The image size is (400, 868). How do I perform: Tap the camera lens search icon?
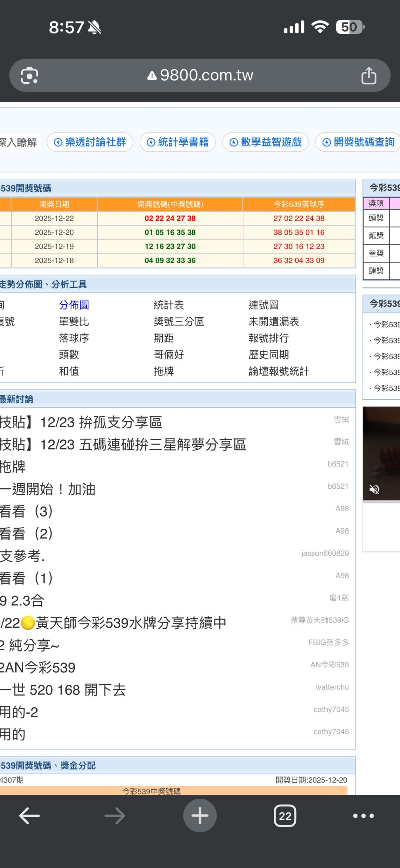coord(30,76)
